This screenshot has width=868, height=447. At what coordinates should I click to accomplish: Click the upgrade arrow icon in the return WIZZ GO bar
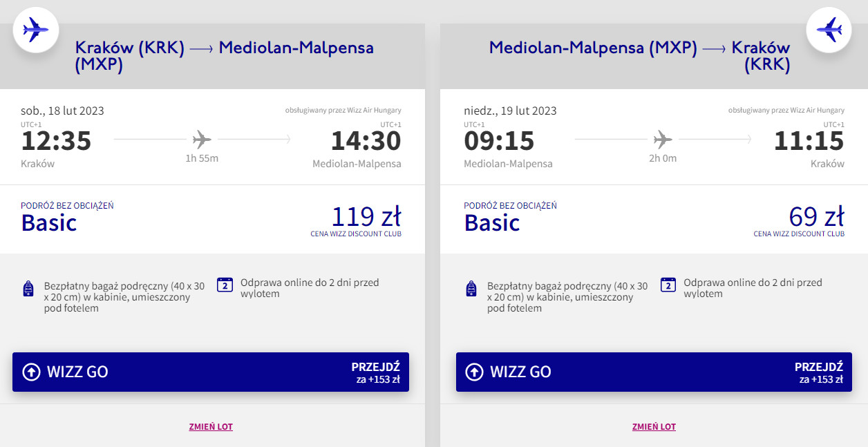tap(474, 372)
